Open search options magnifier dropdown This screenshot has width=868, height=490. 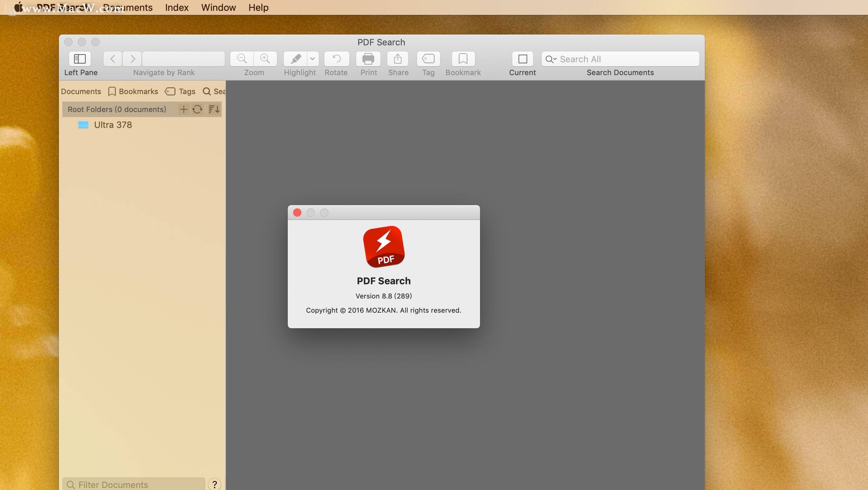551,59
